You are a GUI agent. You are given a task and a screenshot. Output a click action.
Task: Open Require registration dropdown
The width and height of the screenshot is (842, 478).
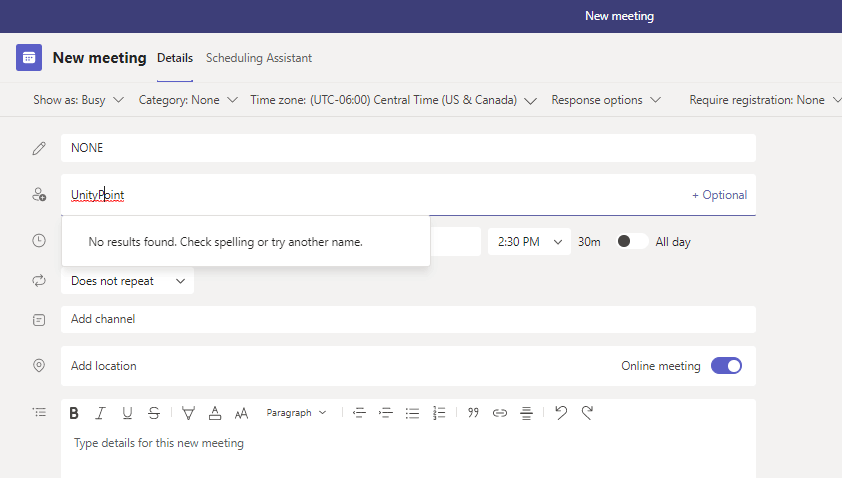point(765,100)
